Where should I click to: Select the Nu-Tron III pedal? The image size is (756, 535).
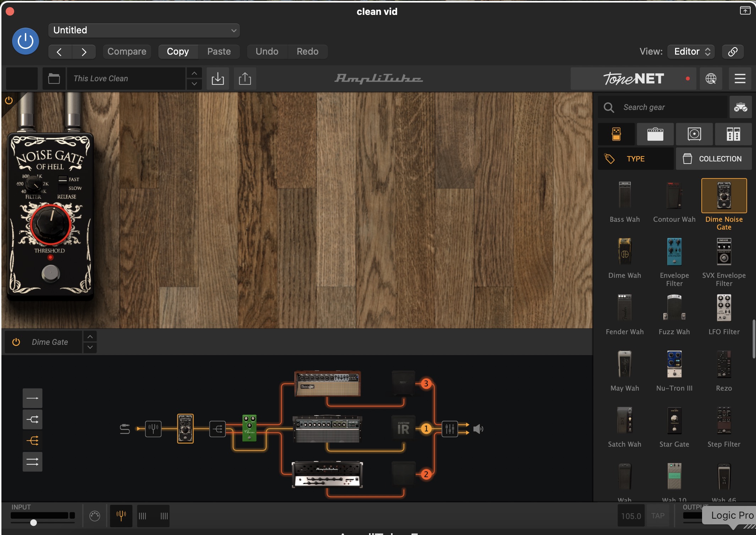tap(674, 371)
